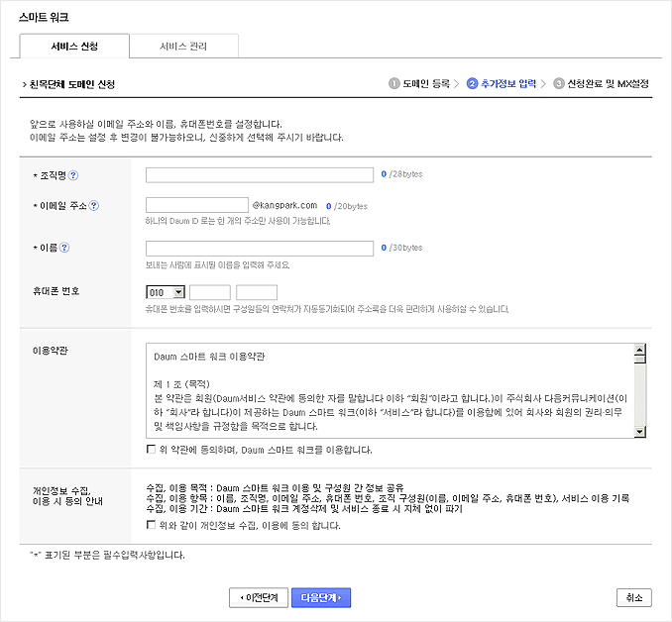
Task: Click the '/30bytes' counter text
Action: (x=405, y=248)
